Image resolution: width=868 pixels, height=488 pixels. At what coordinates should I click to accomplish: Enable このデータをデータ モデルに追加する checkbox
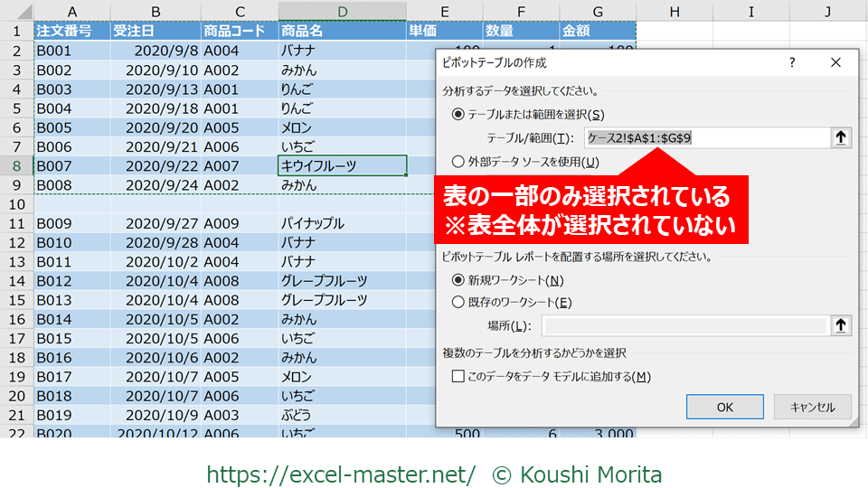(458, 377)
